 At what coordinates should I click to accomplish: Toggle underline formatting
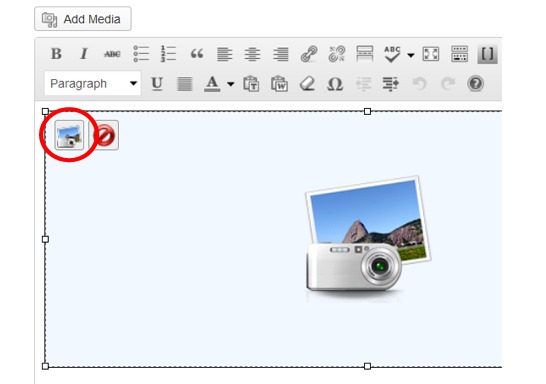click(157, 84)
